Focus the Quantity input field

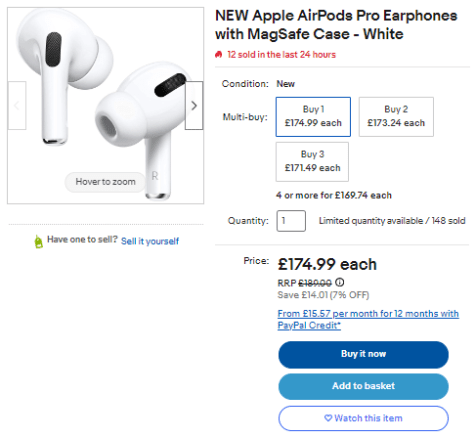291,221
